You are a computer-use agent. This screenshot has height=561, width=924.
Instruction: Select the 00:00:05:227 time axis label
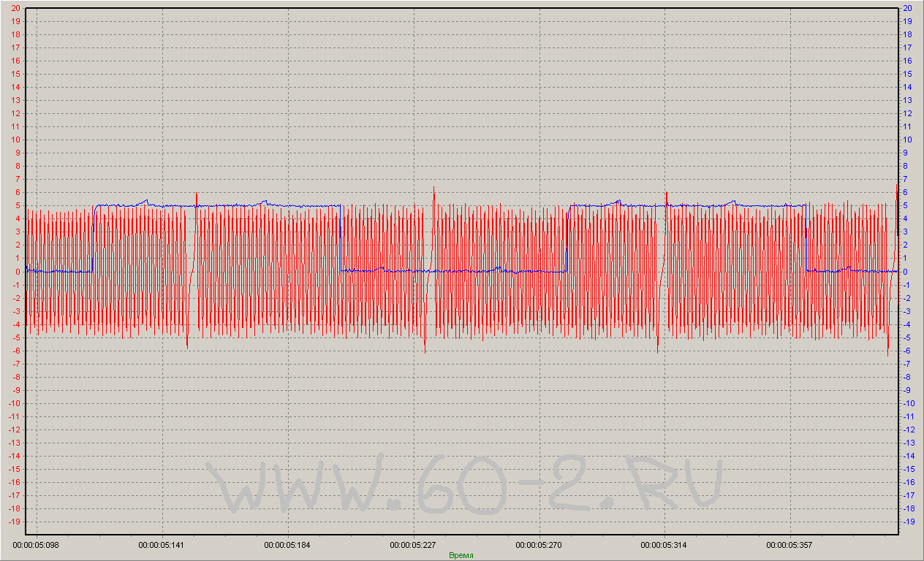coord(413,545)
